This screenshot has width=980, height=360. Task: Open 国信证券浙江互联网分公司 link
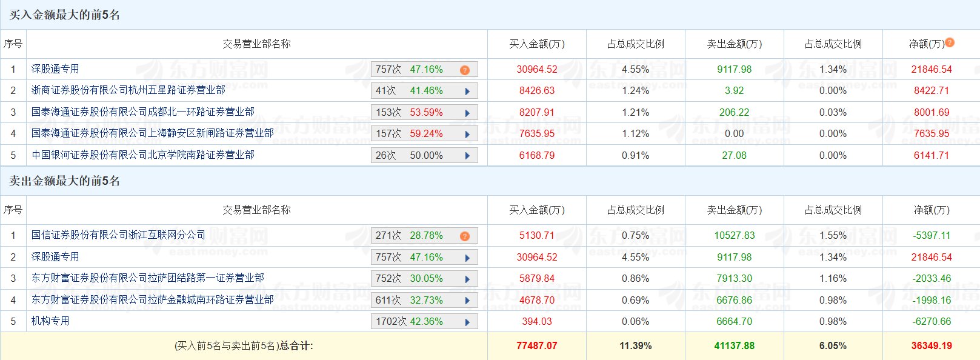click(x=118, y=235)
